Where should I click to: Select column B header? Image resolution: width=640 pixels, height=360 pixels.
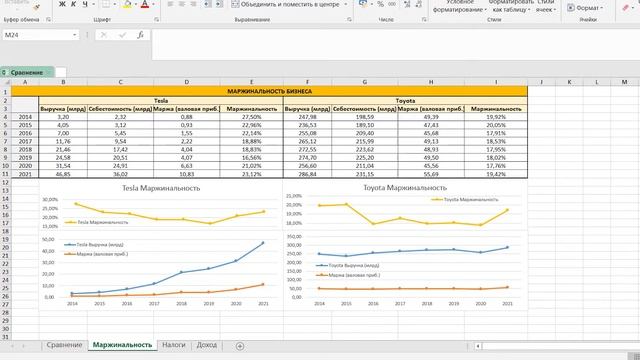coord(63,82)
